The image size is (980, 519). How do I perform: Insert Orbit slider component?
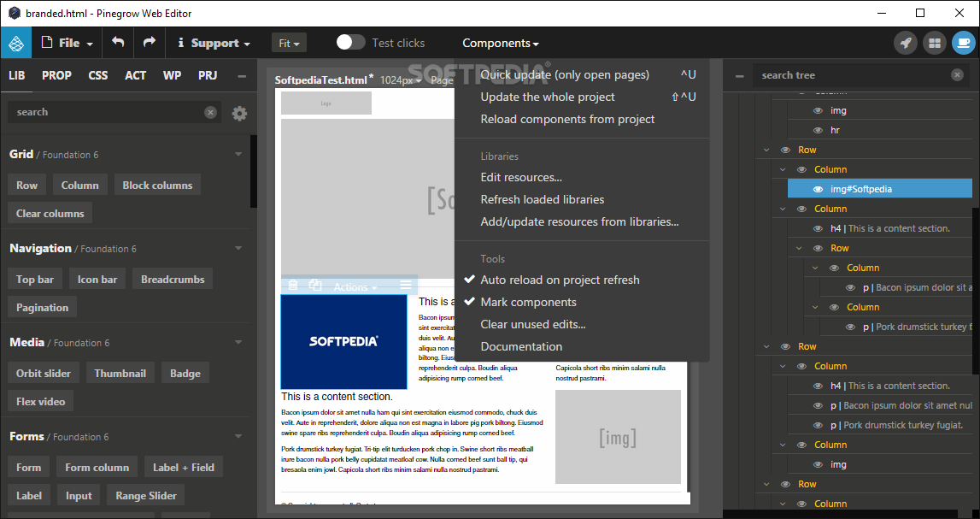click(44, 374)
